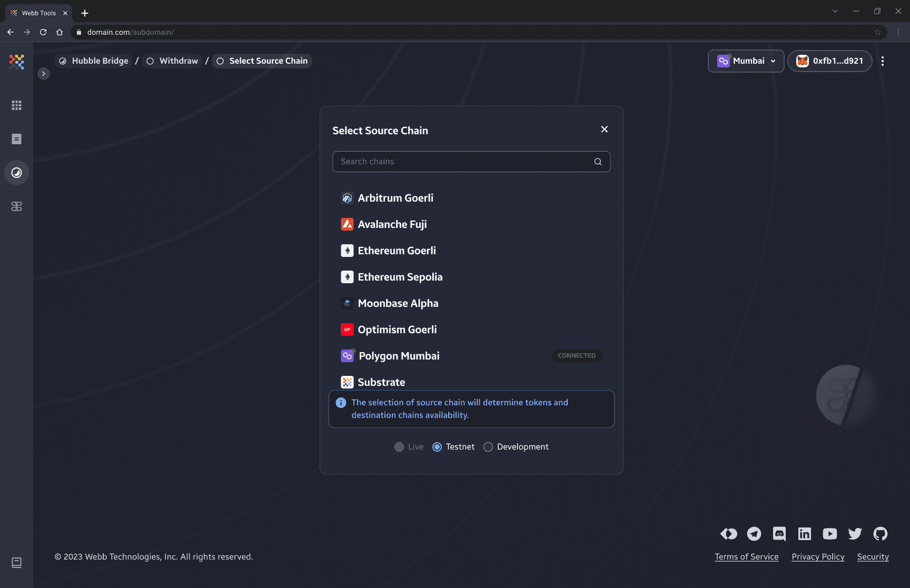This screenshot has height=588, width=910.
Task: Click the Webb logo in sidebar
Action: pyautogui.click(x=17, y=62)
